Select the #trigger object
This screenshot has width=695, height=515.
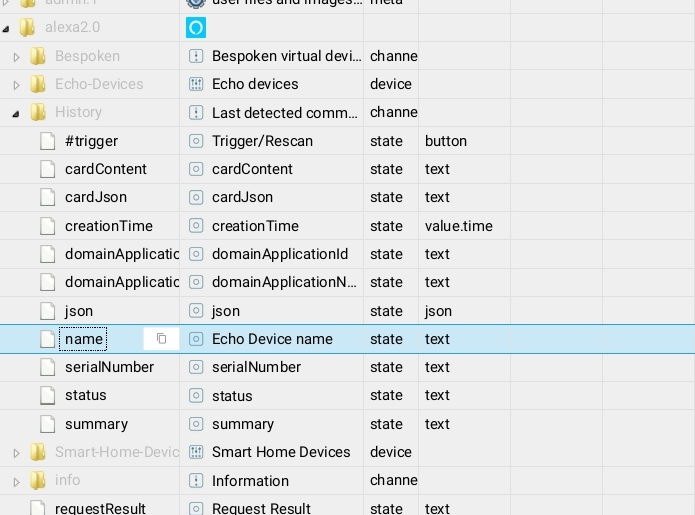[x=91, y=141]
